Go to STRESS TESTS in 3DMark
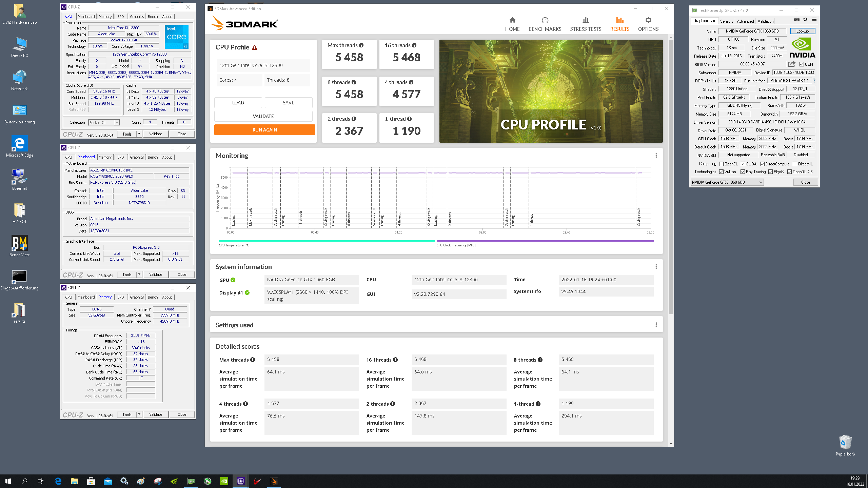Screen dimensions: 868x488 pos(586,24)
